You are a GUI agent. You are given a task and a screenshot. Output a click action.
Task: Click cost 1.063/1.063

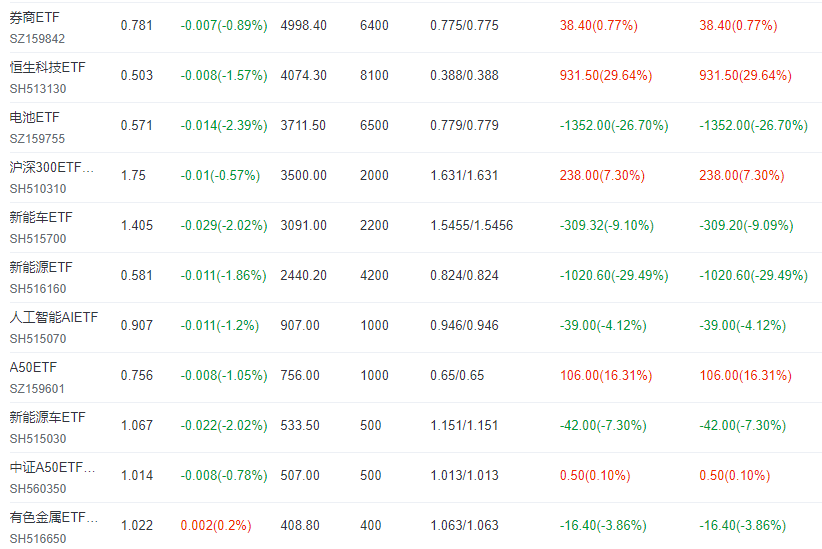pos(464,526)
